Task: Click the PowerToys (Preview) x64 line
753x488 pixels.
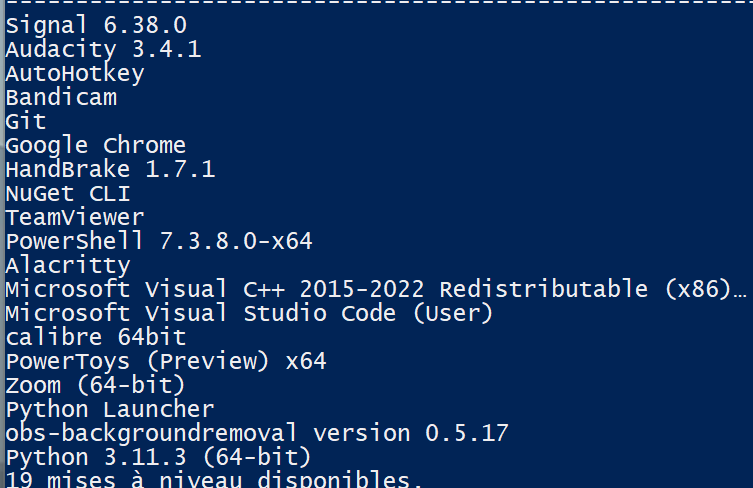Action: click(x=166, y=361)
